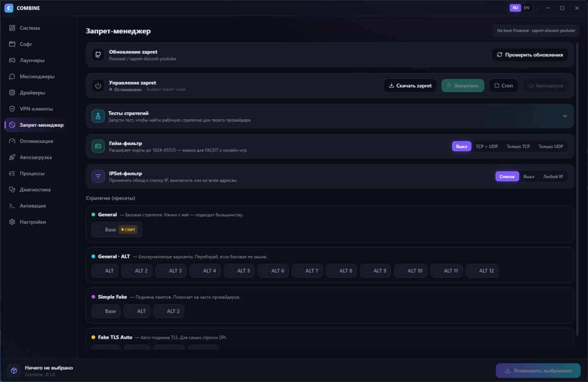Open Драйверы section
This screenshot has width=588, height=382.
[x=38, y=93]
